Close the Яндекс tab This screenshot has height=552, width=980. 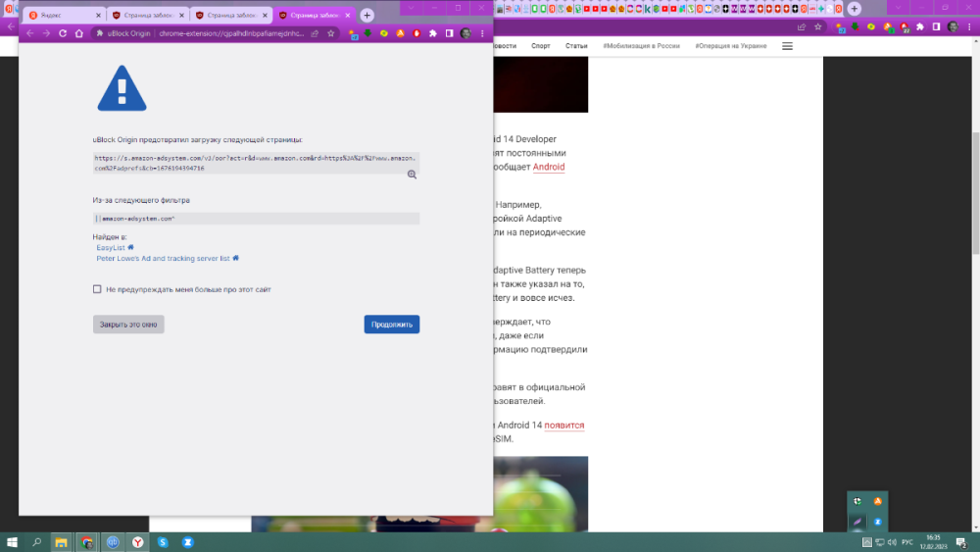click(98, 15)
